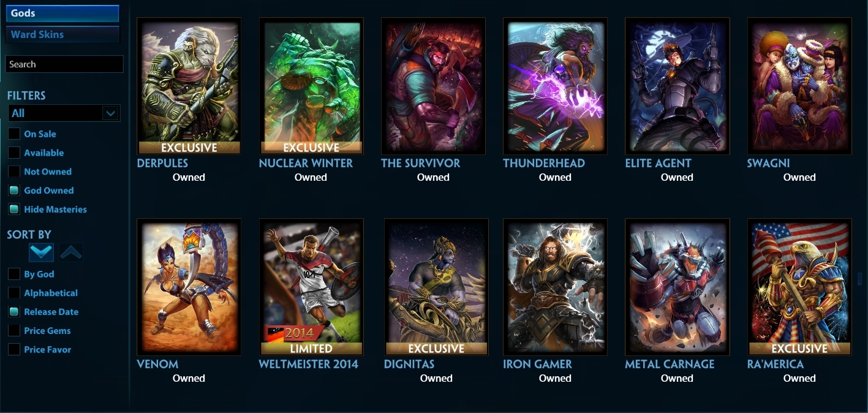Select the Thunderhead skin artwork
Image resolution: width=868 pixels, height=413 pixels.
[555, 86]
